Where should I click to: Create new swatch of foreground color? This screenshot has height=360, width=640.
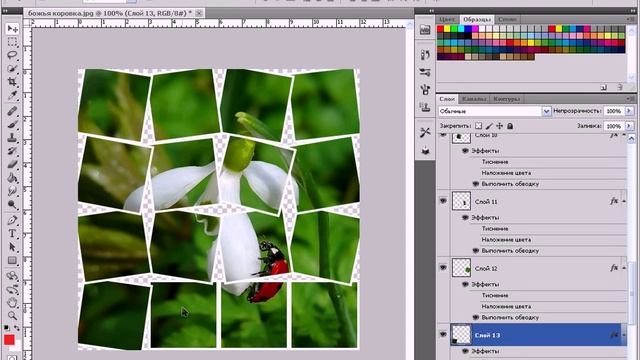coord(604,87)
